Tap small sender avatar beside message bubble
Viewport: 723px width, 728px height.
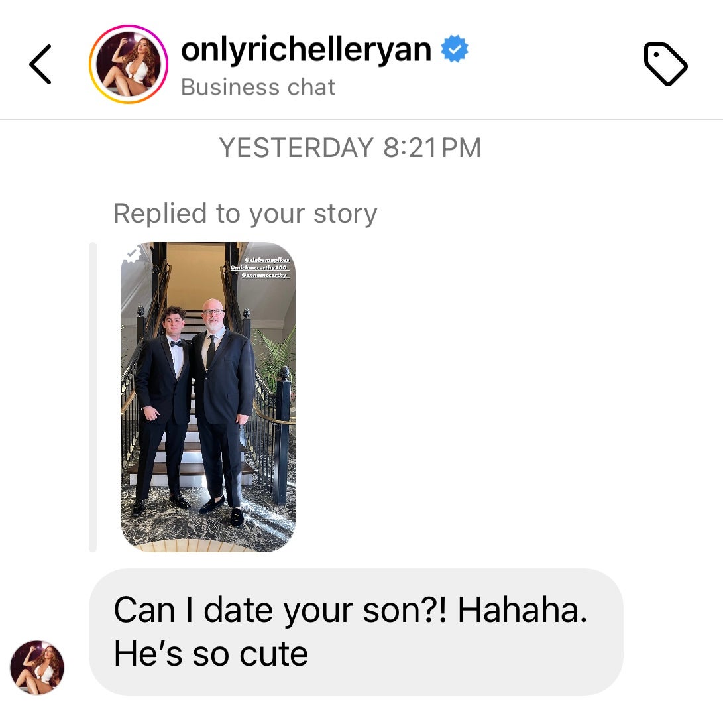click(x=37, y=668)
